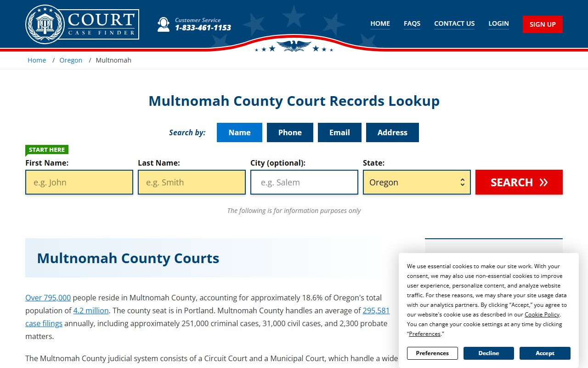Click the information purposes only disclaimer

294,211
